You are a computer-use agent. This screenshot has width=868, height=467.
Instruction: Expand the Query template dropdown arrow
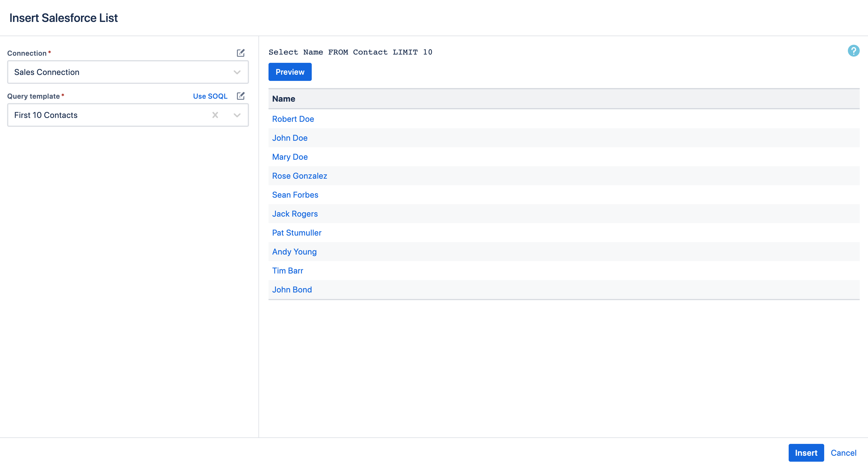(237, 115)
